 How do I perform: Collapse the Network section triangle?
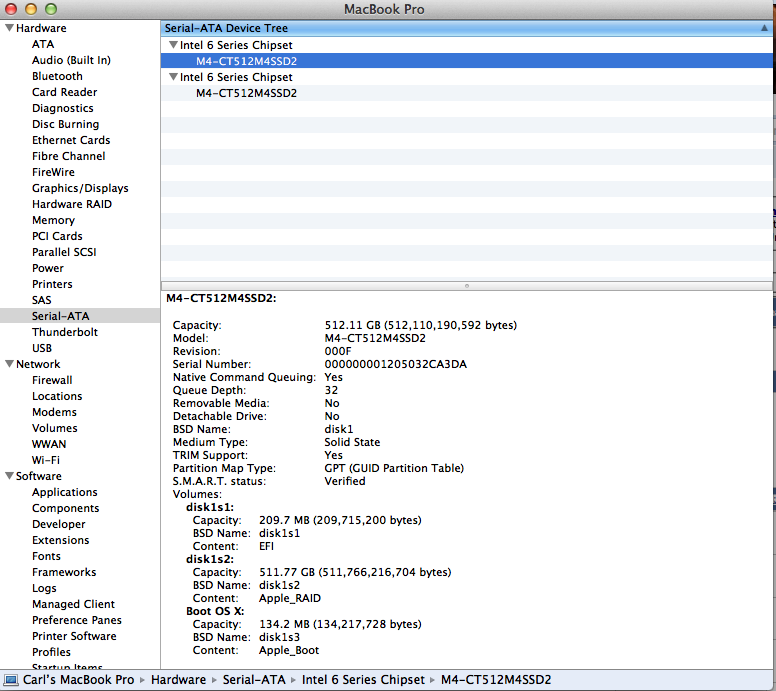pyautogui.click(x=9, y=364)
